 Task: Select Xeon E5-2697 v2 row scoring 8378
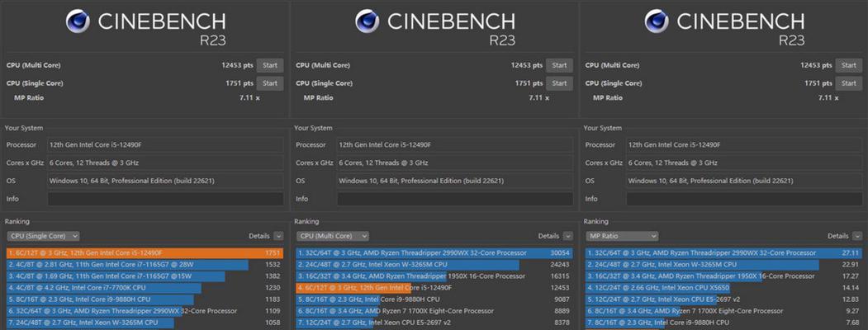point(434,323)
